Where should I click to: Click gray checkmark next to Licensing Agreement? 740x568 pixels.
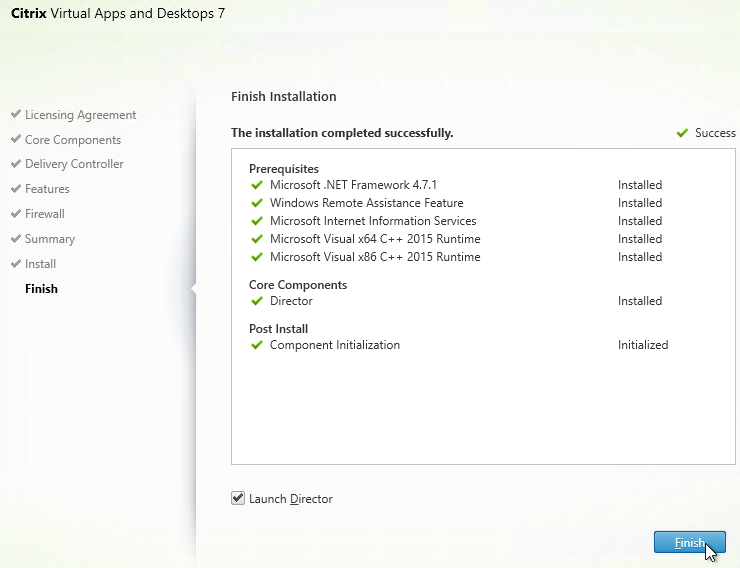16,114
